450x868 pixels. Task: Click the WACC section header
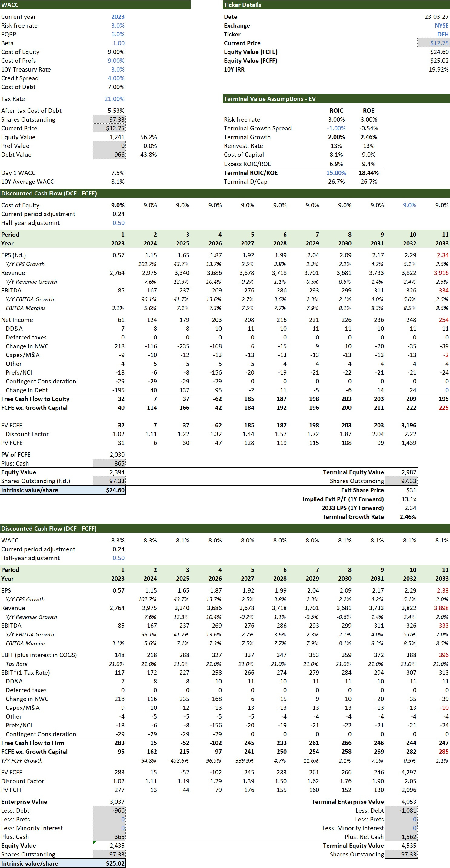pos(95,5)
